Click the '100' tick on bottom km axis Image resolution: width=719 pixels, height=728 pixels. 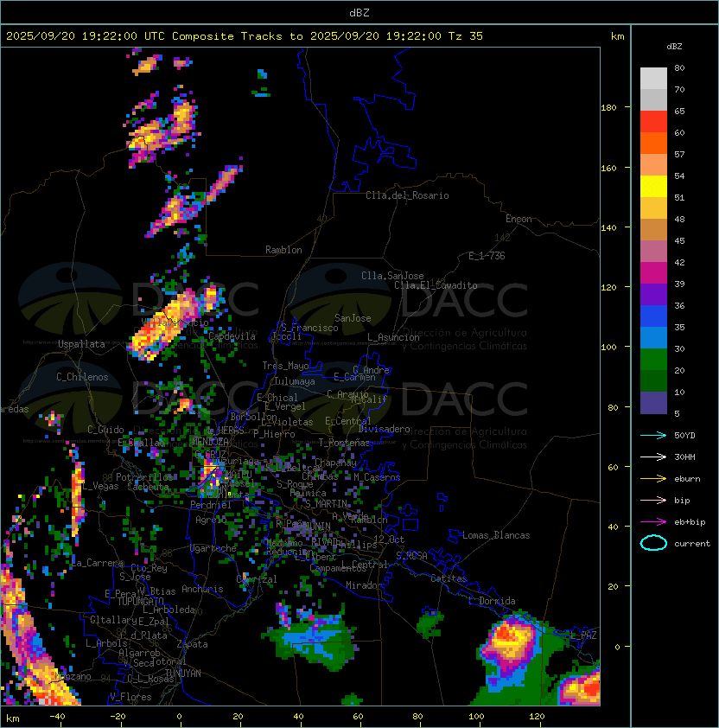point(476,717)
